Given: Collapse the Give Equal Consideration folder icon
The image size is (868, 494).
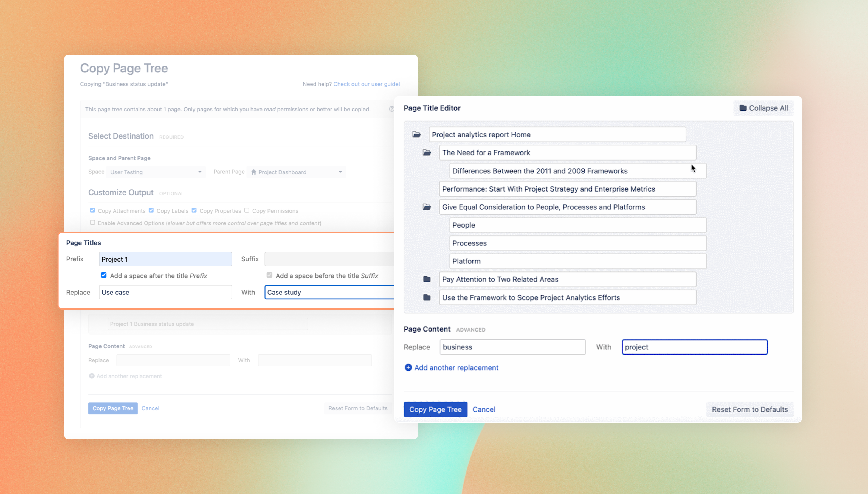Looking at the screenshot, I should coord(427,207).
